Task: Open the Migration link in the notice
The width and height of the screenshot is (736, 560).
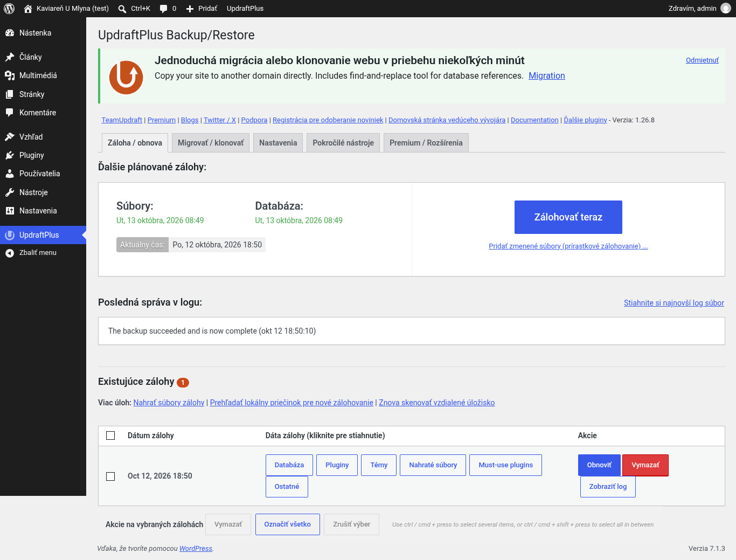Action: click(x=547, y=76)
